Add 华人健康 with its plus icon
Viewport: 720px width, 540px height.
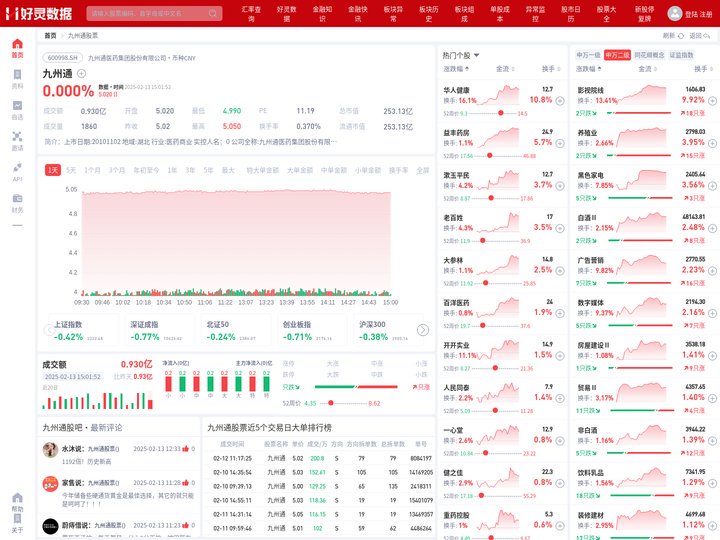pyautogui.click(x=560, y=101)
